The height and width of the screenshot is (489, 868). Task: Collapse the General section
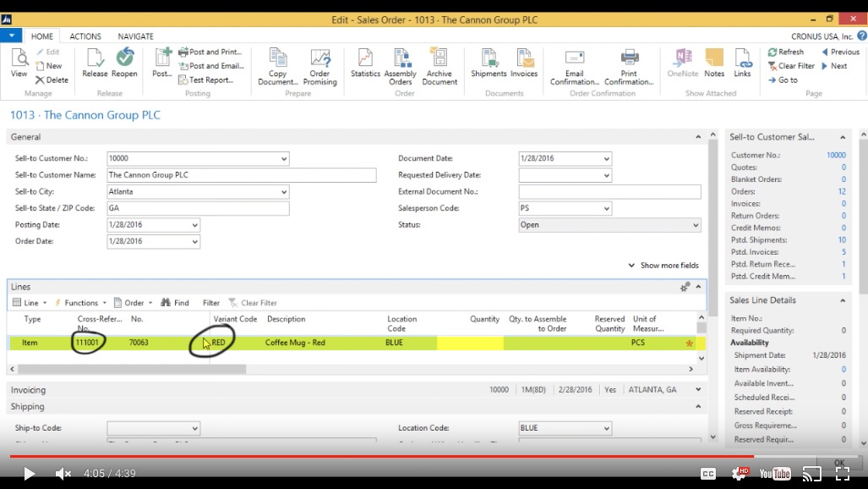(x=698, y=137)
